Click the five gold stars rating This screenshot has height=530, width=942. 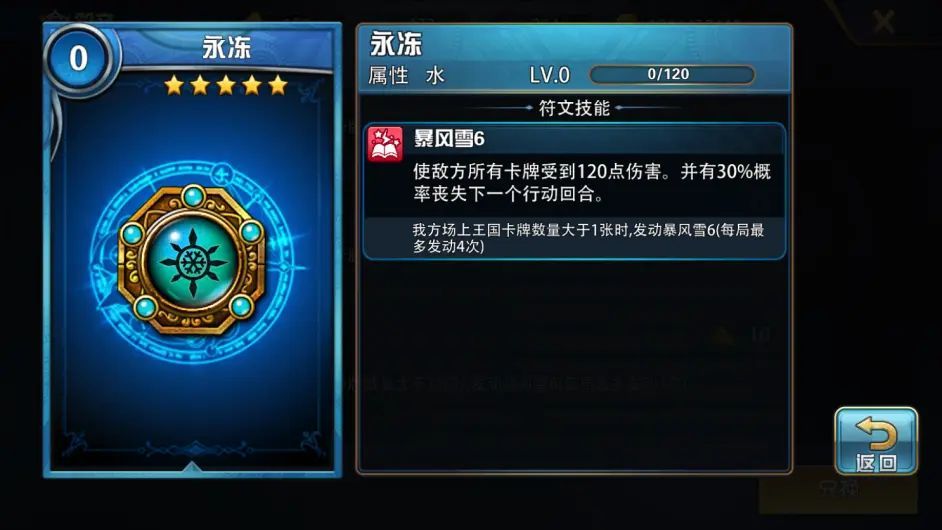pyautogui.click(x=226, y=85)
